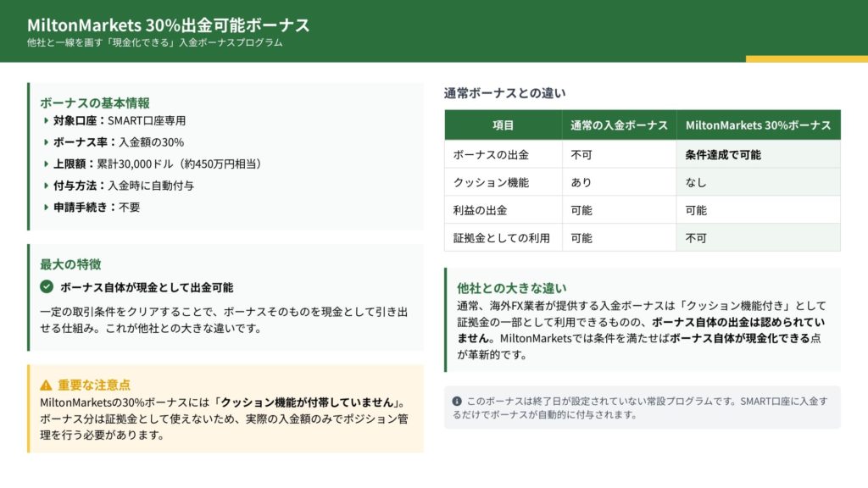
Task: Select the 通常の入金ボーナス column header
Action: coord(619,125)
